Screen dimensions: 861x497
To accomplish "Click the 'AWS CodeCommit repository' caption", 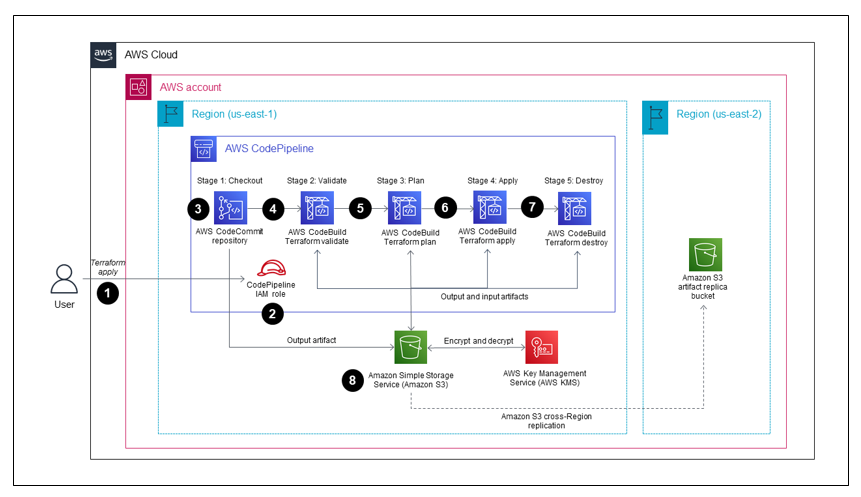I will tap(230, 236).
